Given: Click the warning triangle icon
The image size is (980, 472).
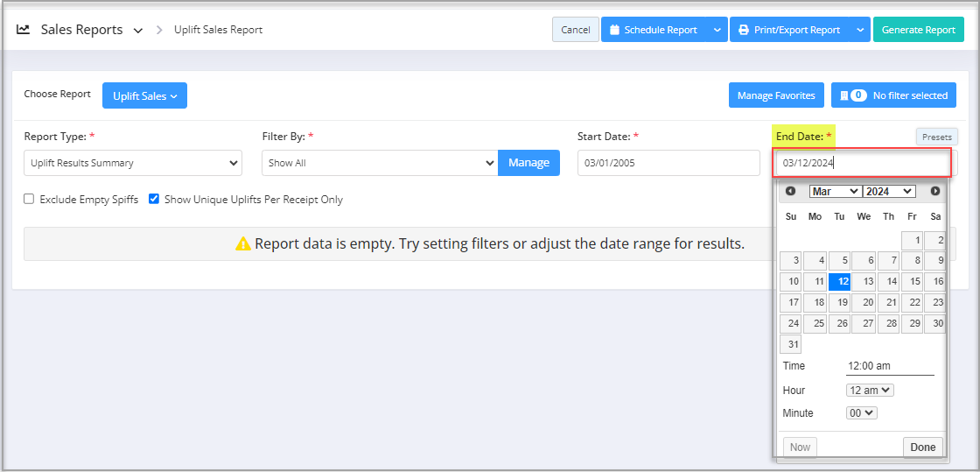Looking at the screenshot, I should click(242, 243).
